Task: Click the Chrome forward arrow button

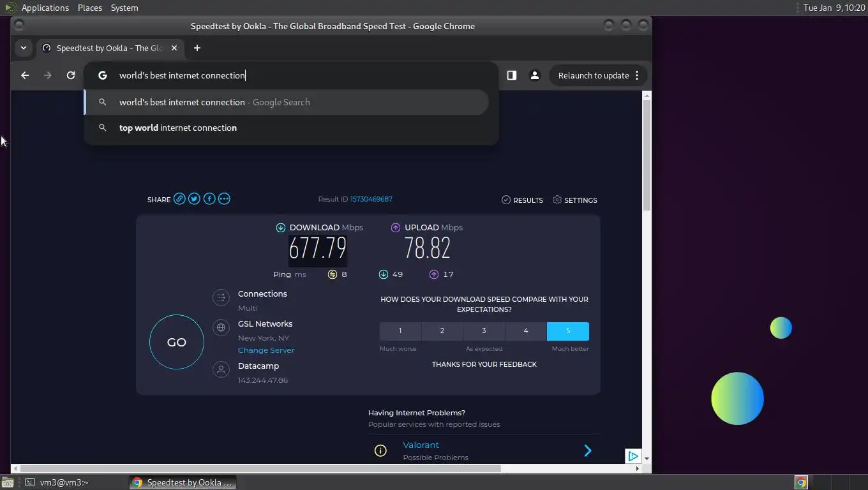Action: click(47, 75)
